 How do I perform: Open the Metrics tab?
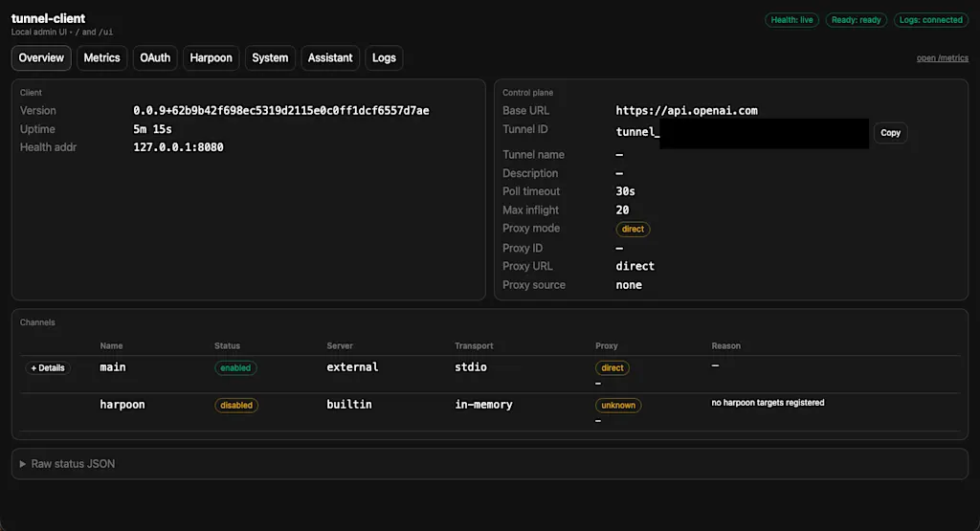pyautogui.click(x=101, y=58)
